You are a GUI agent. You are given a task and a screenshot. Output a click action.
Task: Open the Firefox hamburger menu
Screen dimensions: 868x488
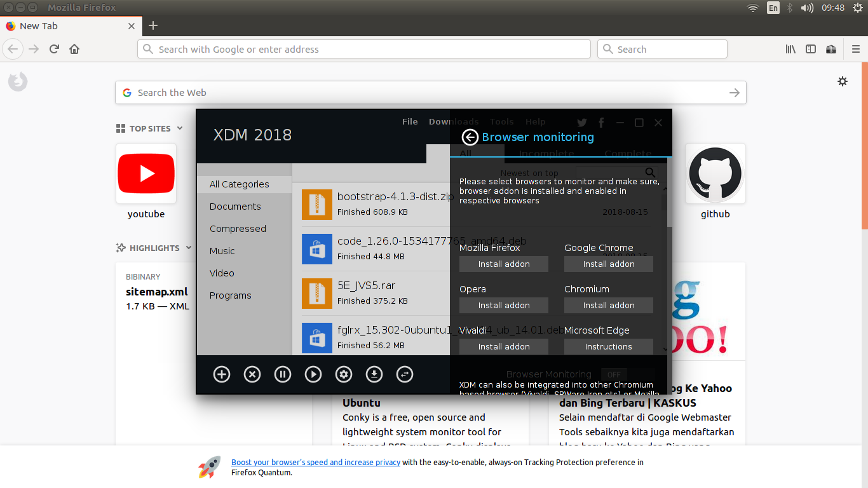(856, 49)
